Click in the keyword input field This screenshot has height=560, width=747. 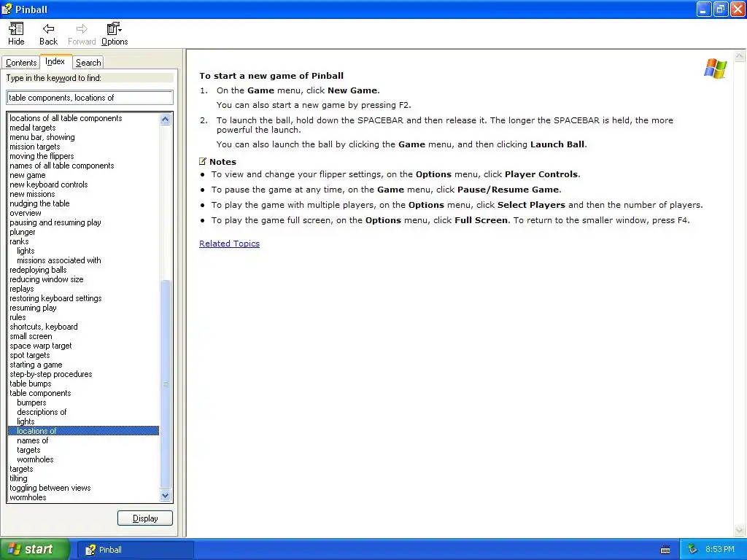pos(90,98)
